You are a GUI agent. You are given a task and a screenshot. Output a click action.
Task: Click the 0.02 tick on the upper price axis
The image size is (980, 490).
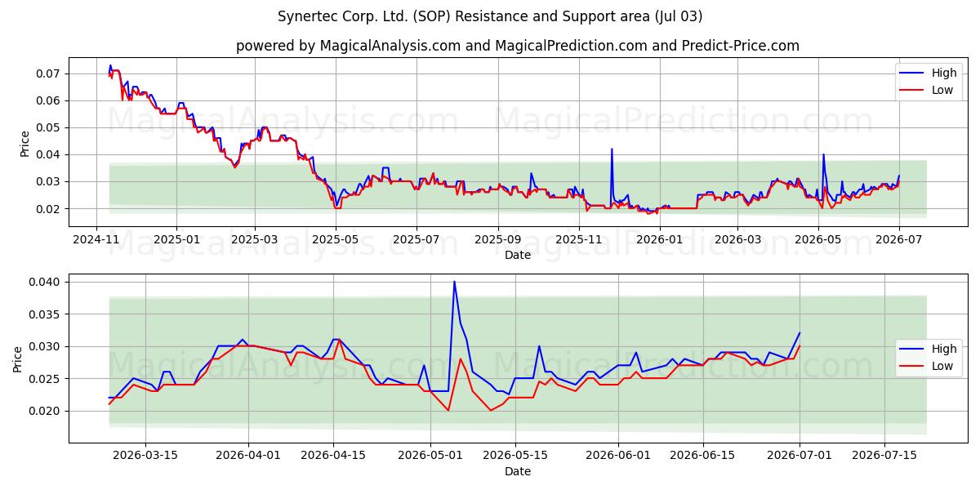(x=49, y=208)
